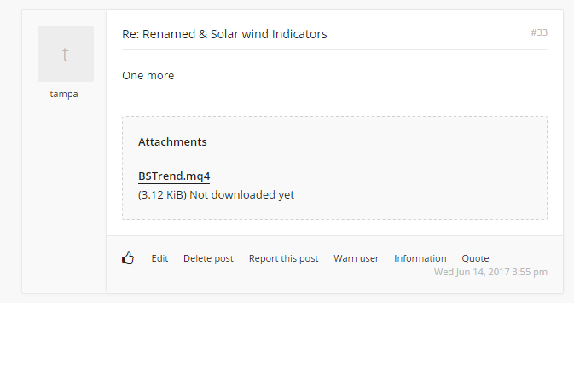Viewport: 574px width, 392px height.
Task: Download the BSTrend.mq4 attachment
Action: pos(174,176)
